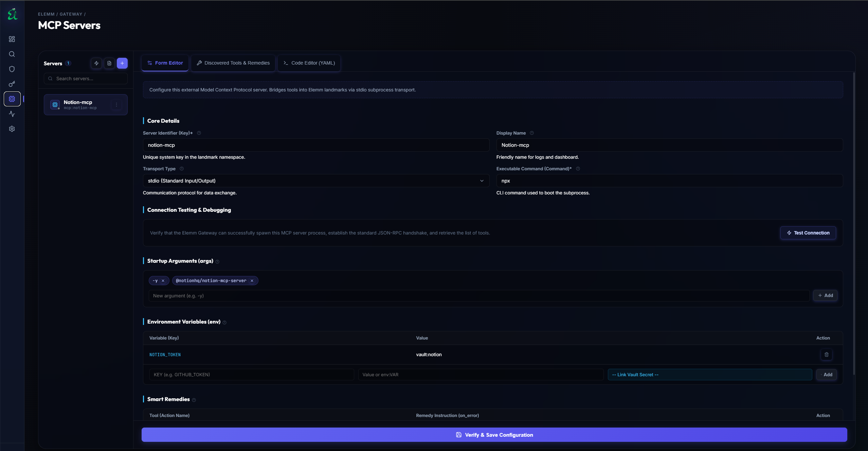The width and height of the screenshot is (868, 451).
Task: Focus the New argument input field
Action: click(x=479, y=296)
